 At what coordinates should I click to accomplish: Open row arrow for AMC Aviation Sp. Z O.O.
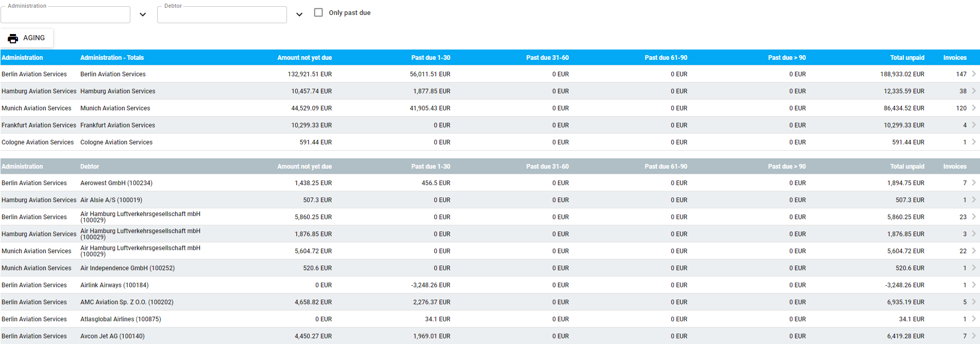click(973, 302)
